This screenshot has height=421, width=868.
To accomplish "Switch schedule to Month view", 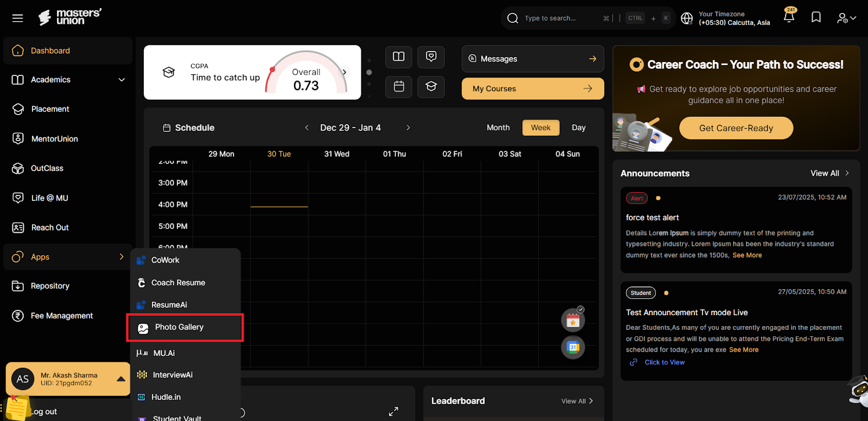I will pos(497,127).
